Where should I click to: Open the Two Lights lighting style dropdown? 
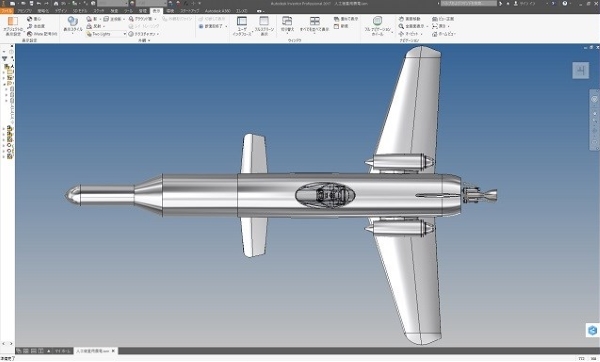point(106,34)
